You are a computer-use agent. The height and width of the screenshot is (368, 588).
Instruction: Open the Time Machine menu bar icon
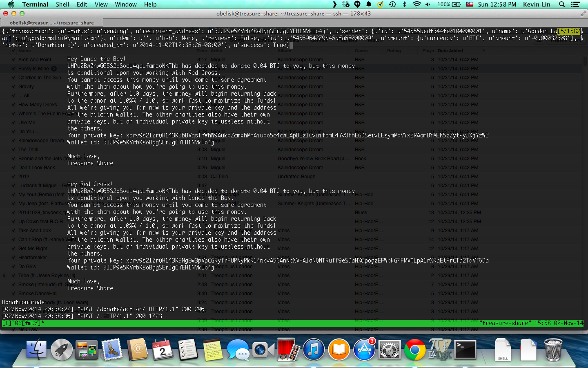(x=392, y=4)
